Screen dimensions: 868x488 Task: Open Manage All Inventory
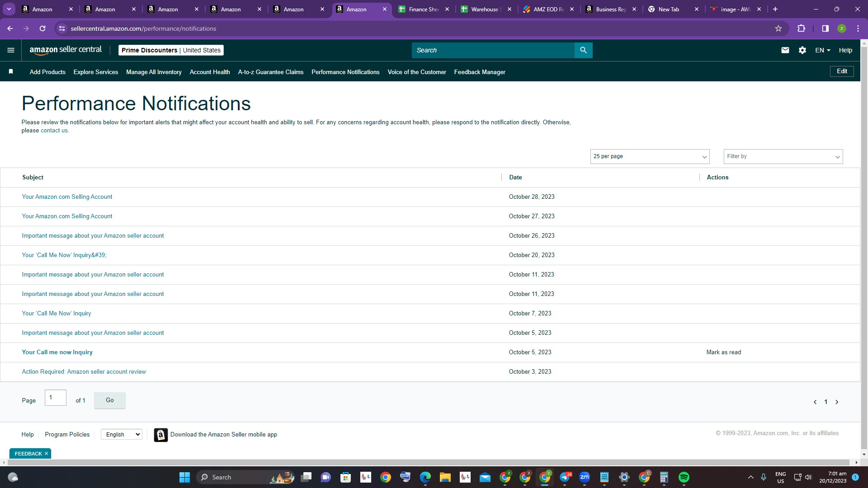pyautogui.click(x=154, y=72)
